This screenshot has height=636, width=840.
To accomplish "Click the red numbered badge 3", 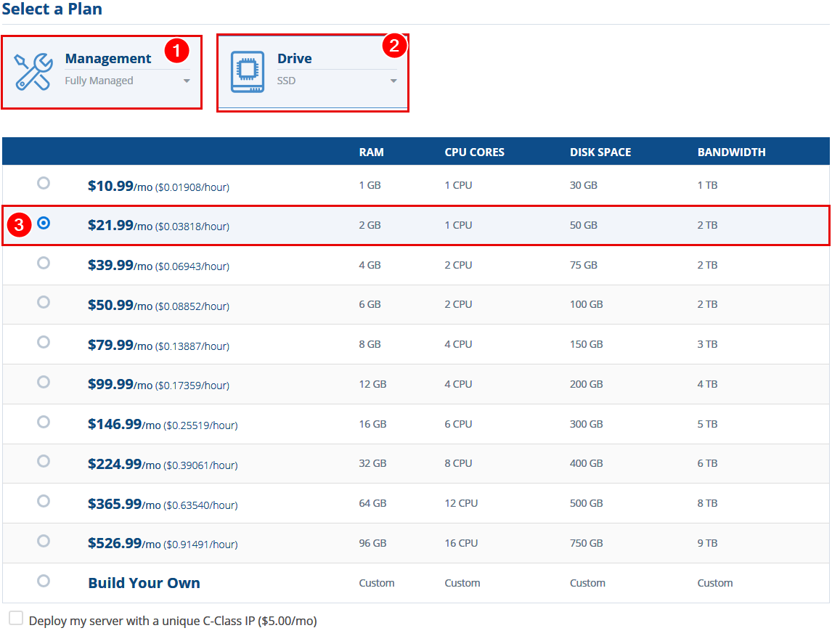I will [20, 224].
